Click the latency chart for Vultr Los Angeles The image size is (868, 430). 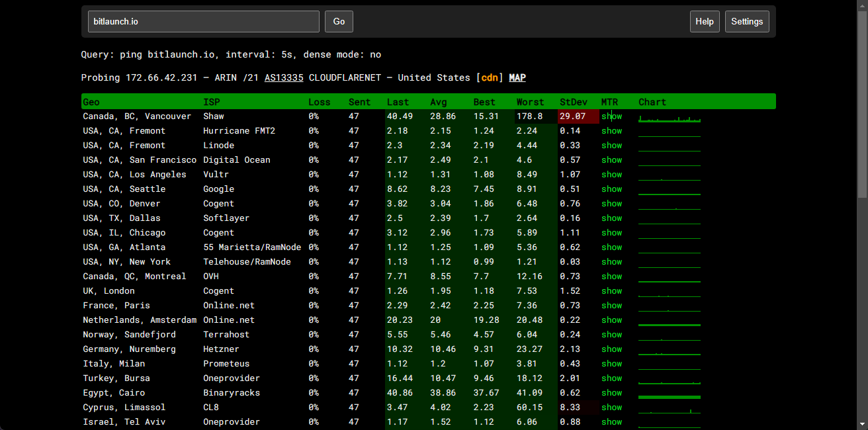669,174
